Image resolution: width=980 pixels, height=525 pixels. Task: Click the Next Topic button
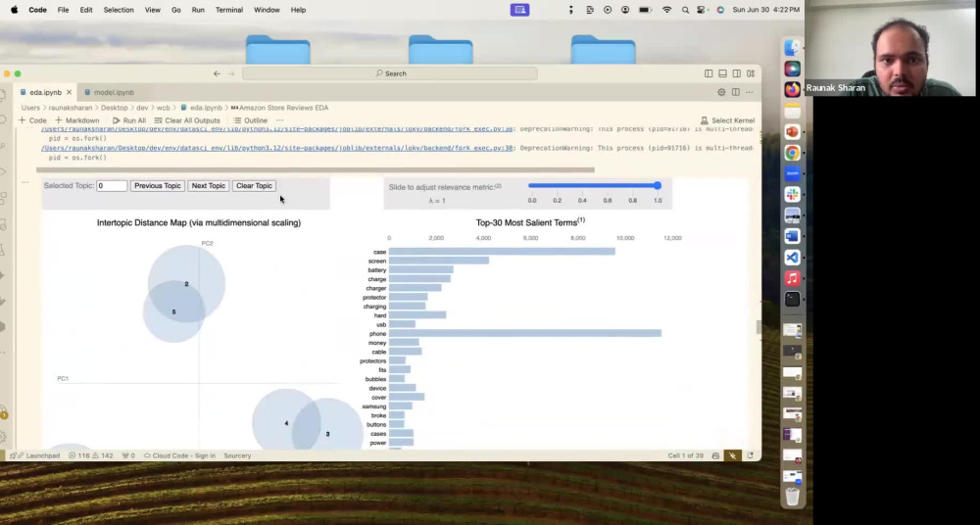pos(208,186)
